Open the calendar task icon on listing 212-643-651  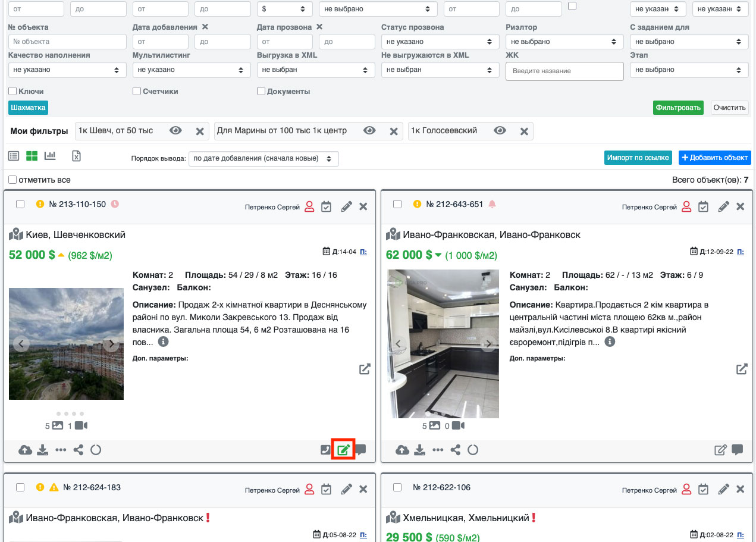click(x=703, y=206)
